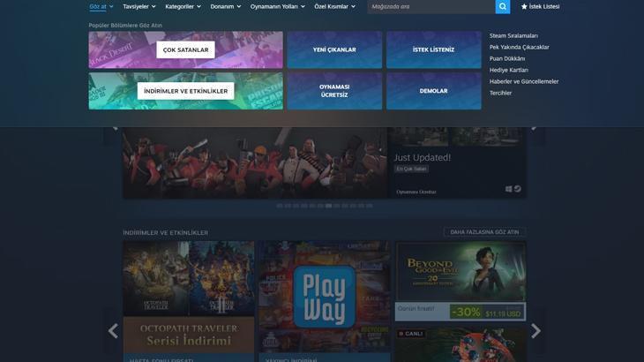Open the Puan Dükkânı link
The width and height of the screenshot is (644, 362).
pyautogui.click(x=507, y=59)
